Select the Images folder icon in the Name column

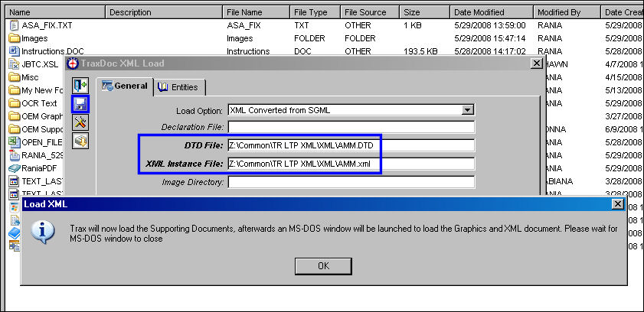(x=15, y=38)
